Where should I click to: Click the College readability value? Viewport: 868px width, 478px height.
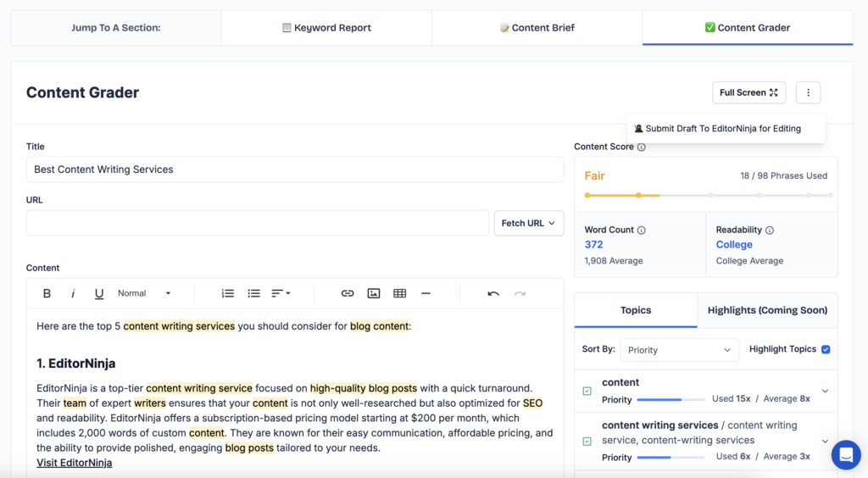tap(734, 245)
